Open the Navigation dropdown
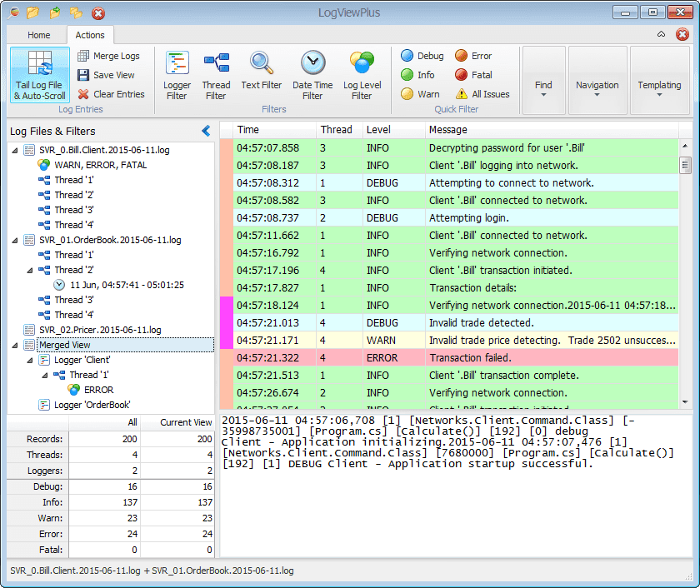The height and width of the screenshot is (588, 700). 597,80
